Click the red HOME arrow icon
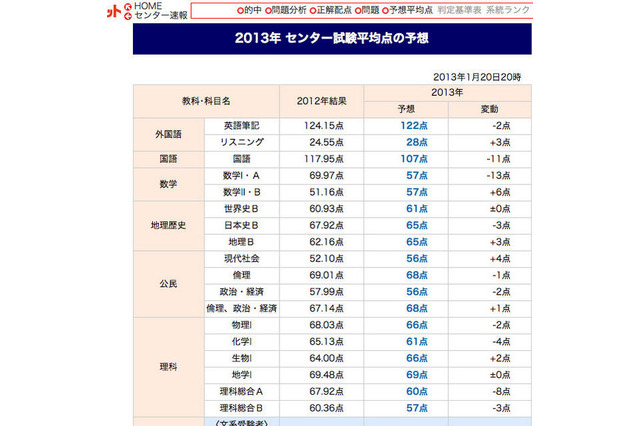The image size is (640, 426). [126, 5]
